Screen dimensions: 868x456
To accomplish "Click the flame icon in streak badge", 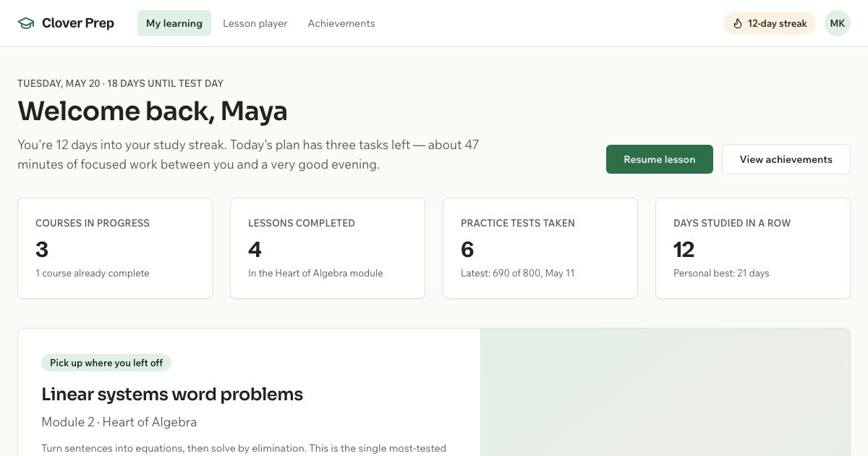I will click(738, 23).
